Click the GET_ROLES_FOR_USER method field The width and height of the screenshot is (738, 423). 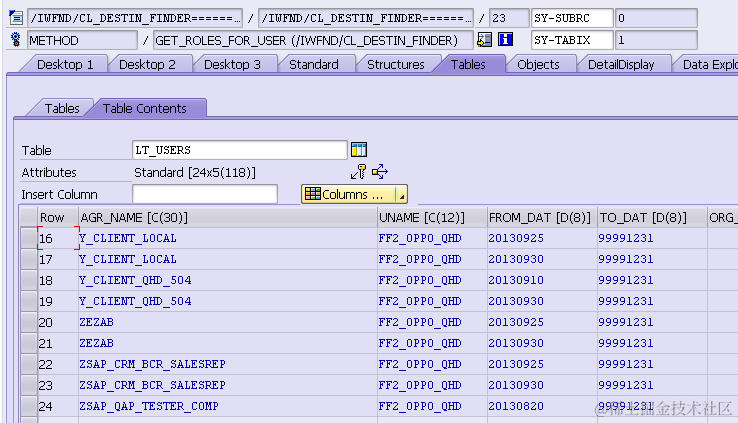313,40
